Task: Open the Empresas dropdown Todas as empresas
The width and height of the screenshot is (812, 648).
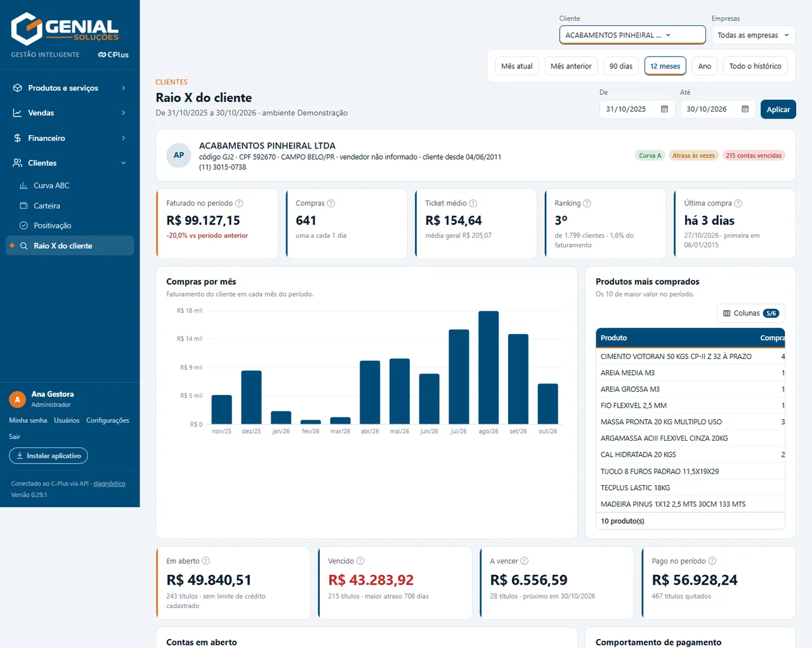Action: [x=753, y=35]
